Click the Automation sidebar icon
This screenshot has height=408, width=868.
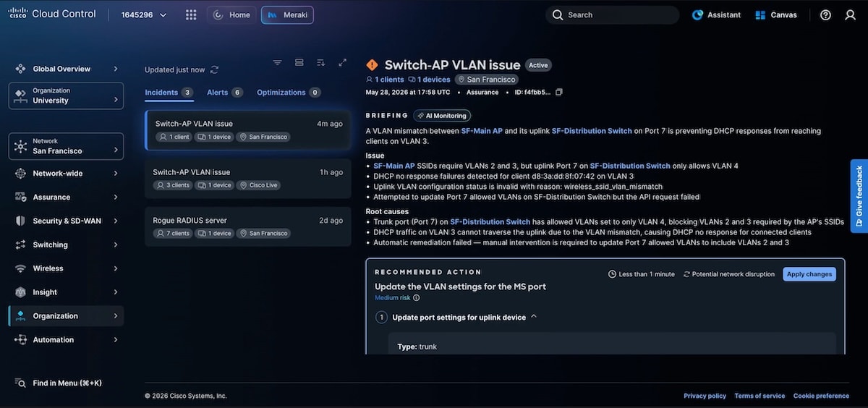(x=20, y=339)
